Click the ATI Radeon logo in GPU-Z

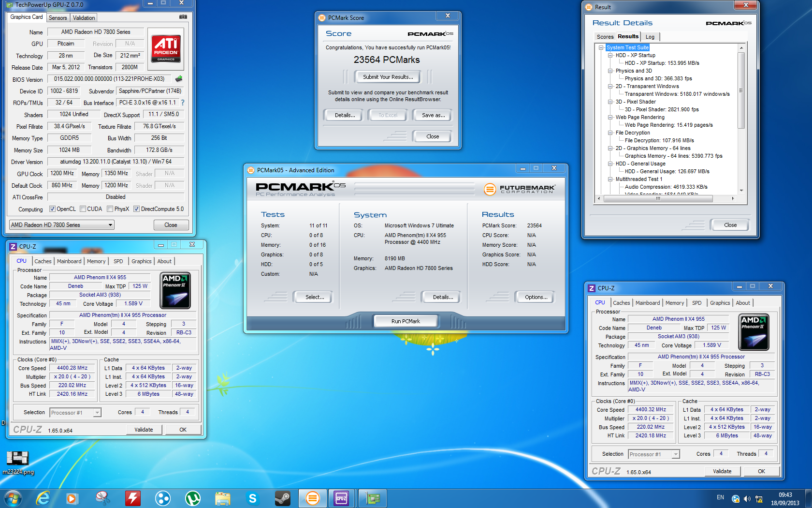point(166,48)
